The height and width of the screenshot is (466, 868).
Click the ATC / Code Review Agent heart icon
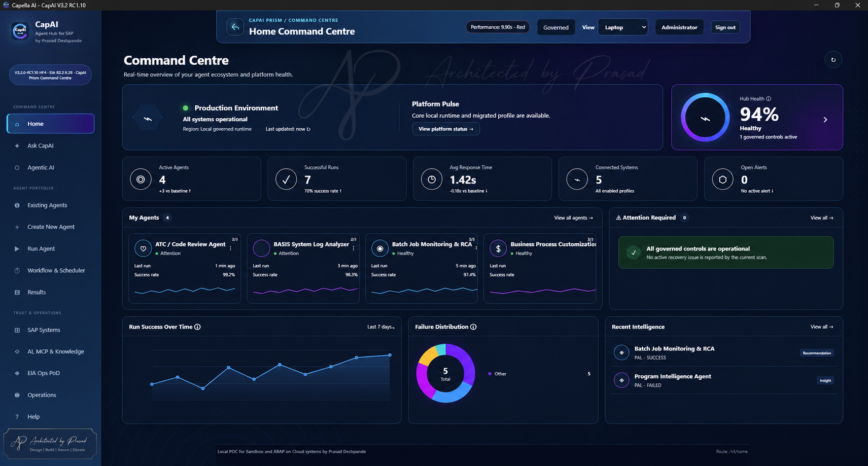click(x=143, y=248)
